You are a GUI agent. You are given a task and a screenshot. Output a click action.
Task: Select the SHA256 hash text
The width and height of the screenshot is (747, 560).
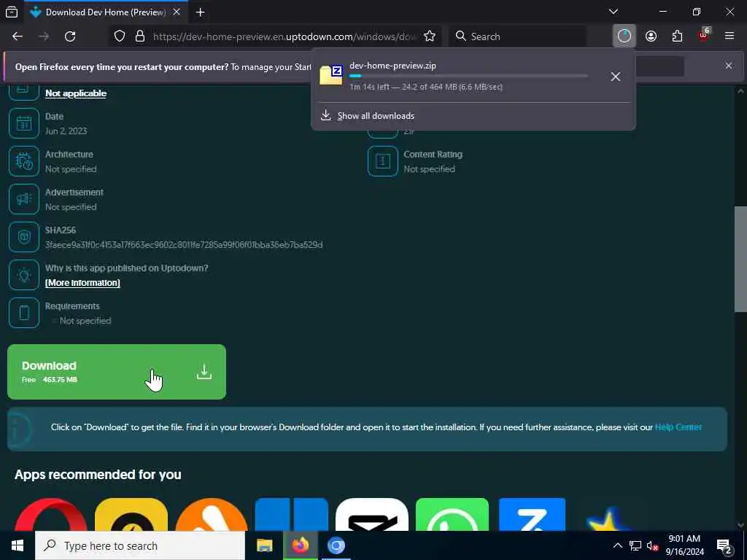(x=184, y=245)
